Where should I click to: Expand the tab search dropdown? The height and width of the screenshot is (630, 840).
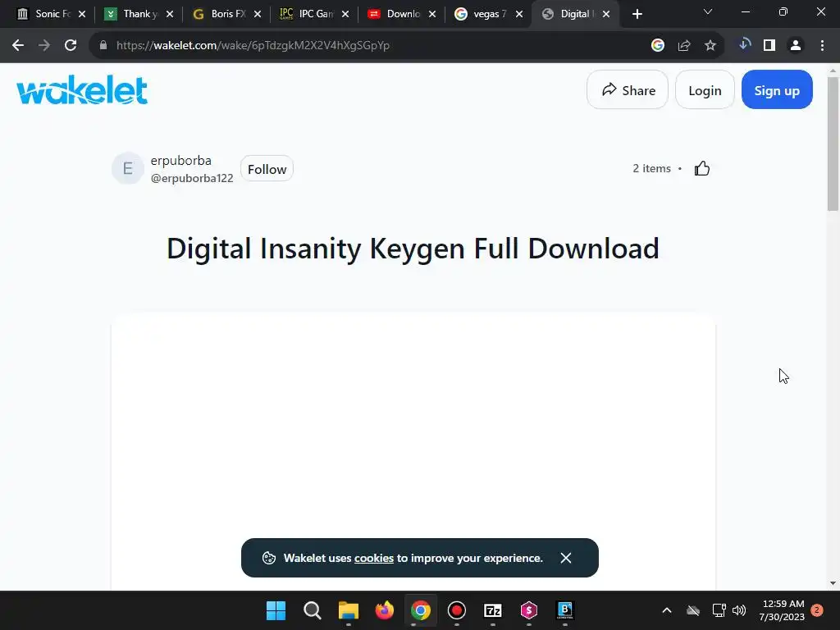coord(708,11)
